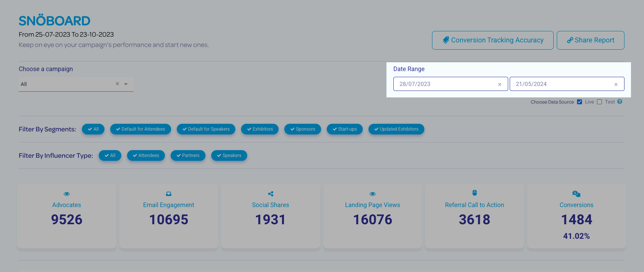This screenshot has width=644, height=272.
Task: Expand the campaign dropdown arrow
Action: [126, 84]
